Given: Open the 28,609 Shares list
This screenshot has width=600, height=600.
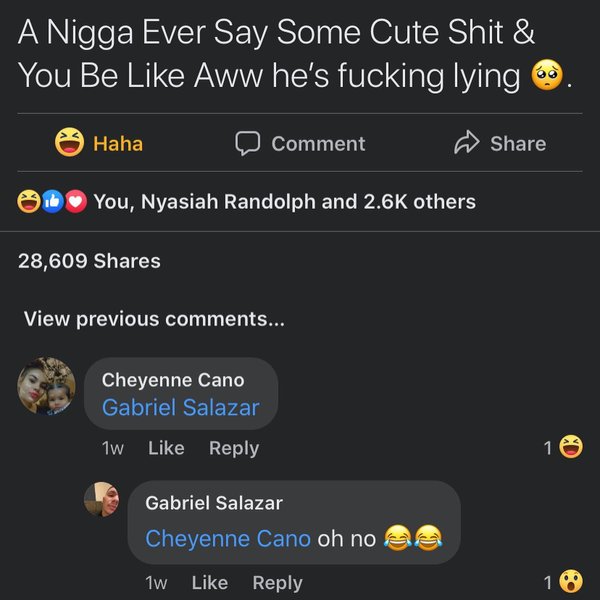Looking at the screenshot, I should pyautogui.click(x=89, y=261).
